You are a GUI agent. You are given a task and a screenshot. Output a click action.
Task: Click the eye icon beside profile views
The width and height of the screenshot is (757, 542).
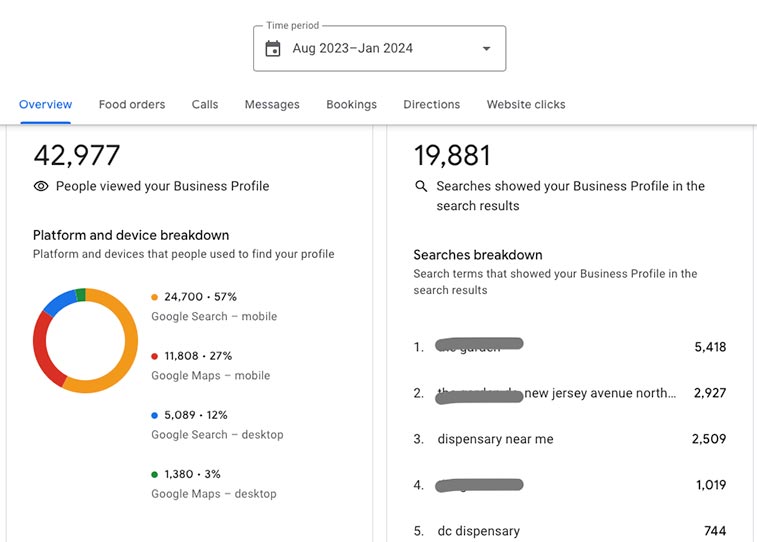coord(41,186)
